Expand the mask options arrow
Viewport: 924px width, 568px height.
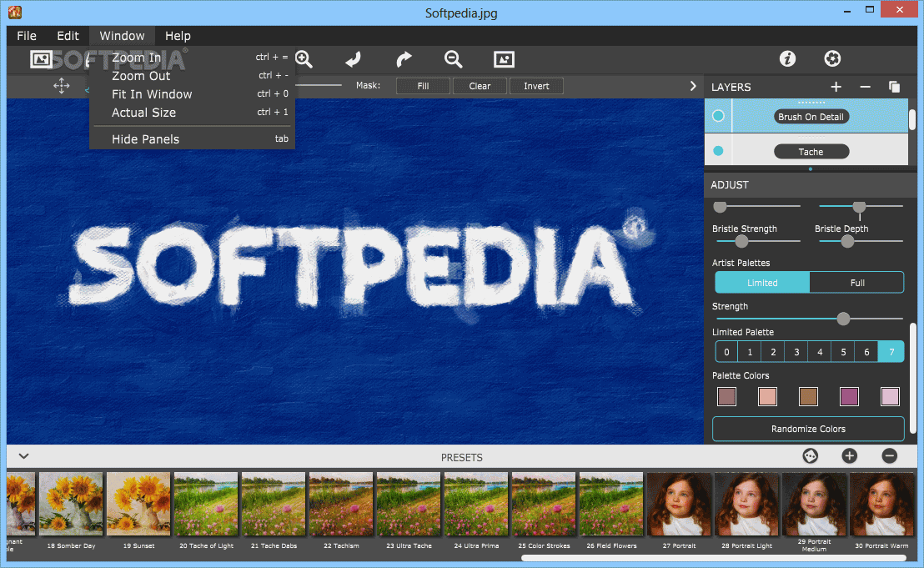tap(693, 86)
